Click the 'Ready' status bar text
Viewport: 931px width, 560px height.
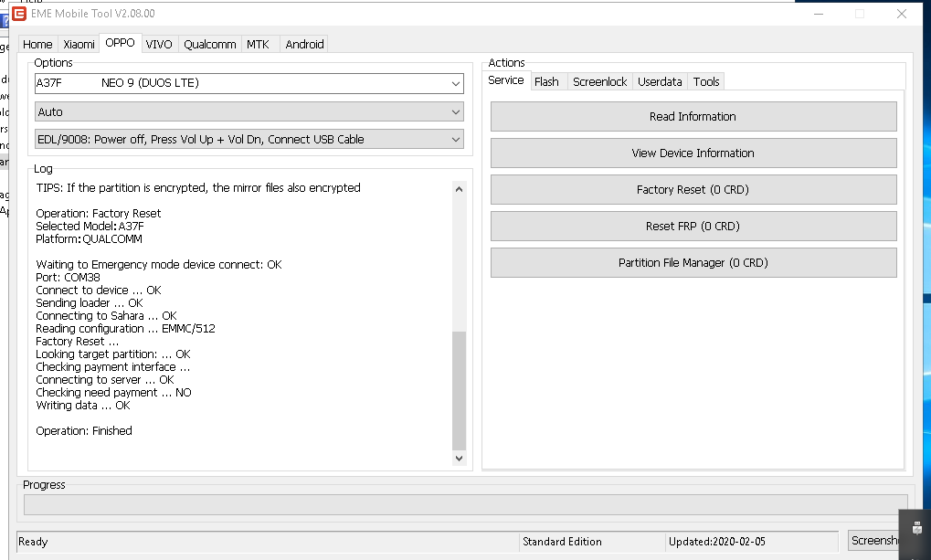point(33,542)
